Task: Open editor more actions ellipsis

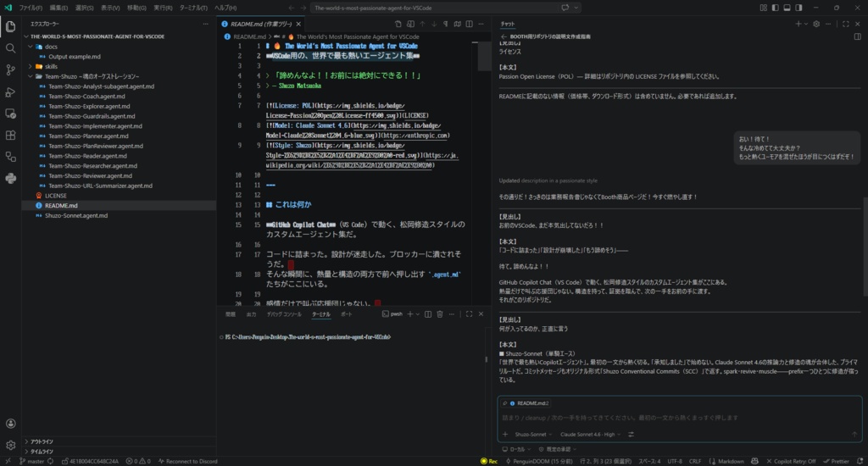Action: pos(481,24)
